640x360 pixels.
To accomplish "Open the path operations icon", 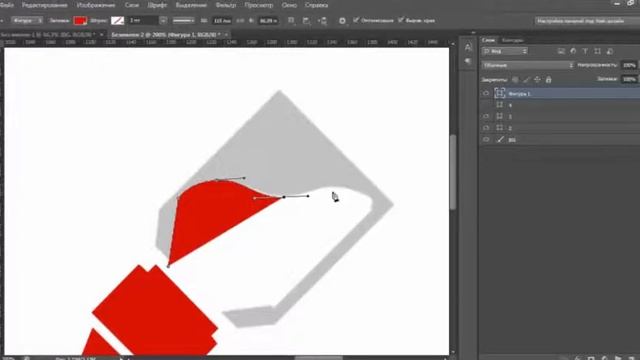I will coord(291,20).
